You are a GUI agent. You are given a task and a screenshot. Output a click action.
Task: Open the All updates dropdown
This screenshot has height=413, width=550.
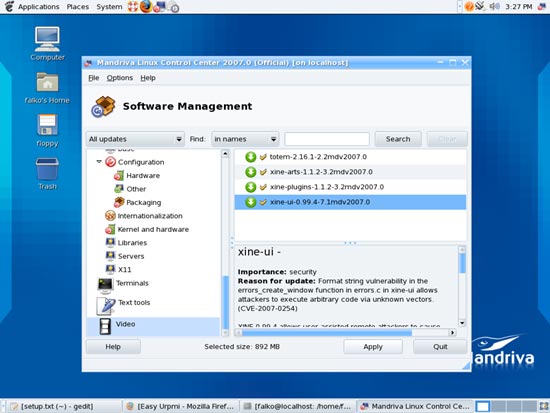(x=135, y=139)
